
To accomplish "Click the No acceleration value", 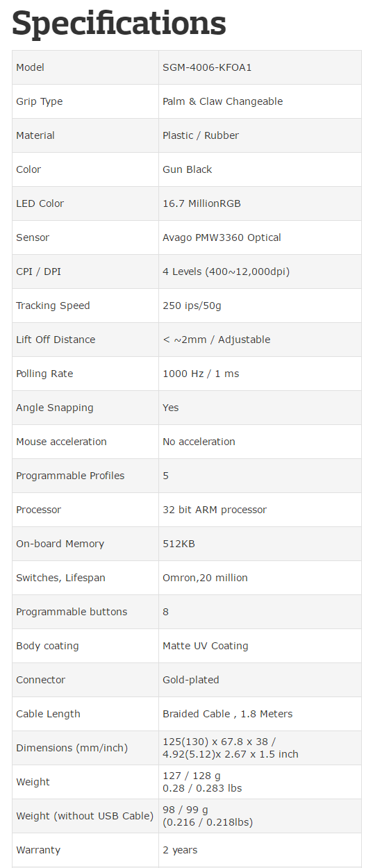I will pos(199,442).
